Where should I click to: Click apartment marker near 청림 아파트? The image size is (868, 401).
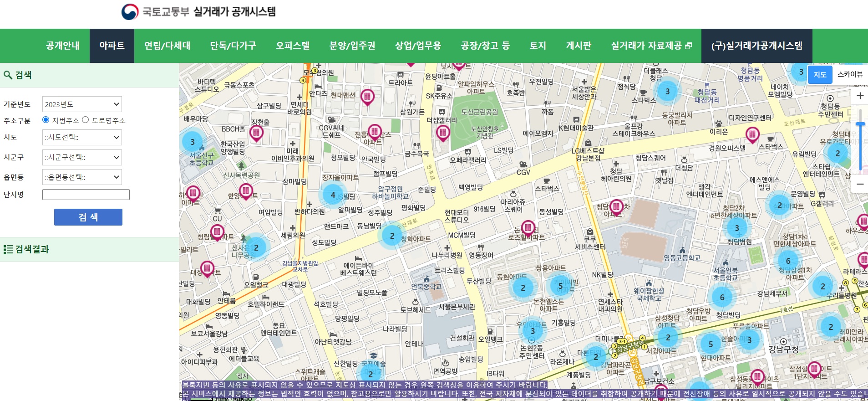pos(217,232)
